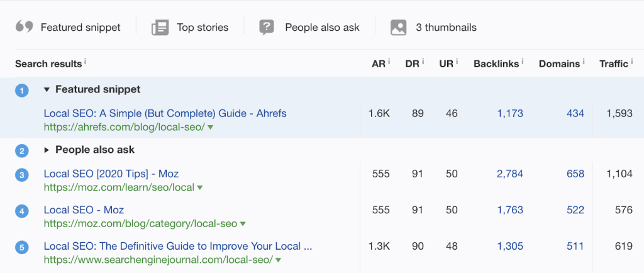Open dropdown next to ahrefs.com URL
This screenshot has height=273, width=644.
point(211,127)
